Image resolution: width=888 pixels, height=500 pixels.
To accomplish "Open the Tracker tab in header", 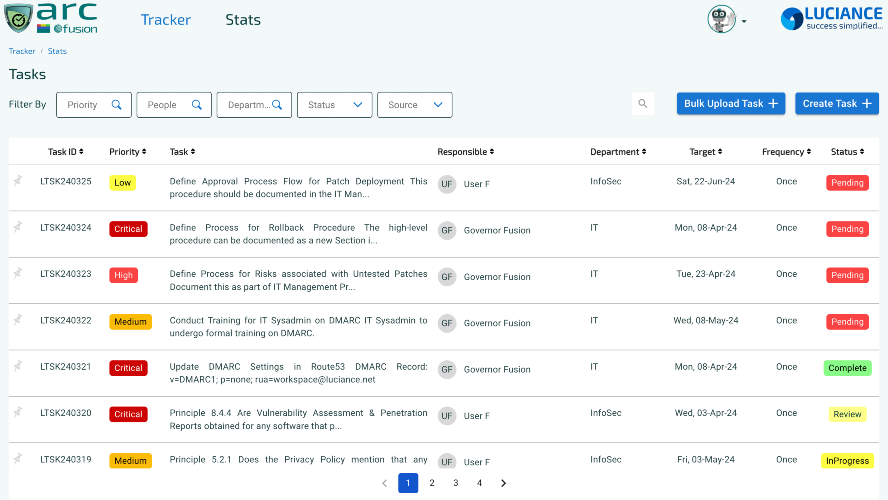I will click(x=165, y=20).
